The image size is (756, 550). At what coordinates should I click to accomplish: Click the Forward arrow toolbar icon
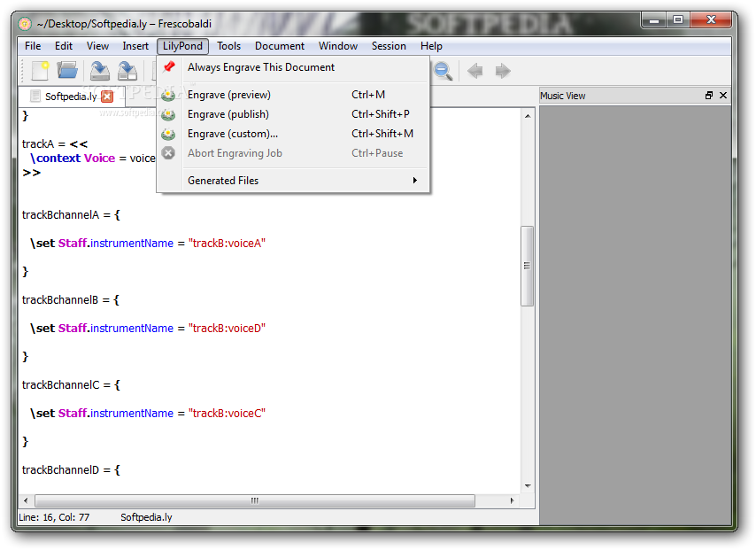(503, 71)
